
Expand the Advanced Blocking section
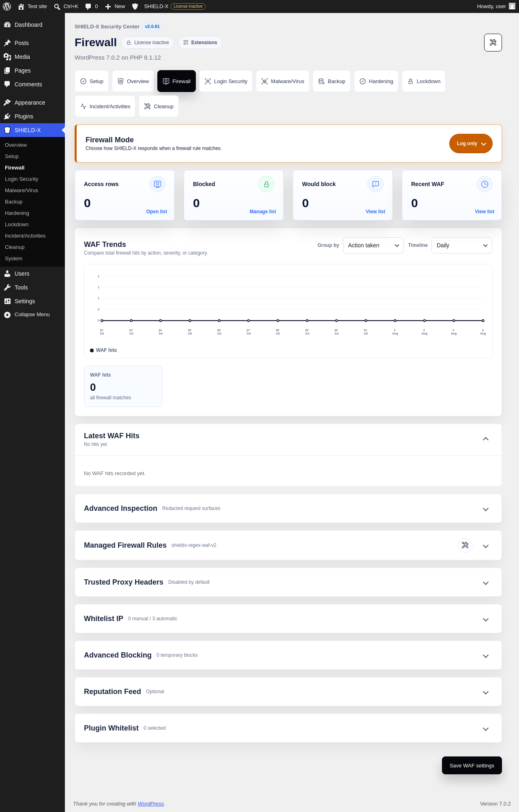tap(485, 656)
